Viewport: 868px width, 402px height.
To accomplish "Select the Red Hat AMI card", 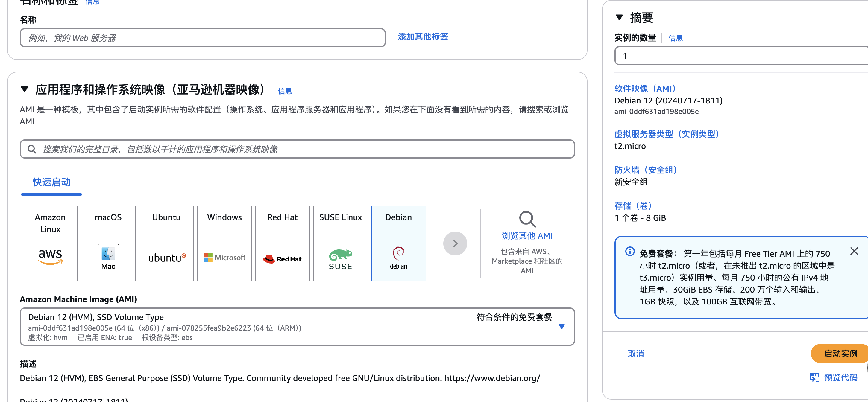I will [282, 243].
